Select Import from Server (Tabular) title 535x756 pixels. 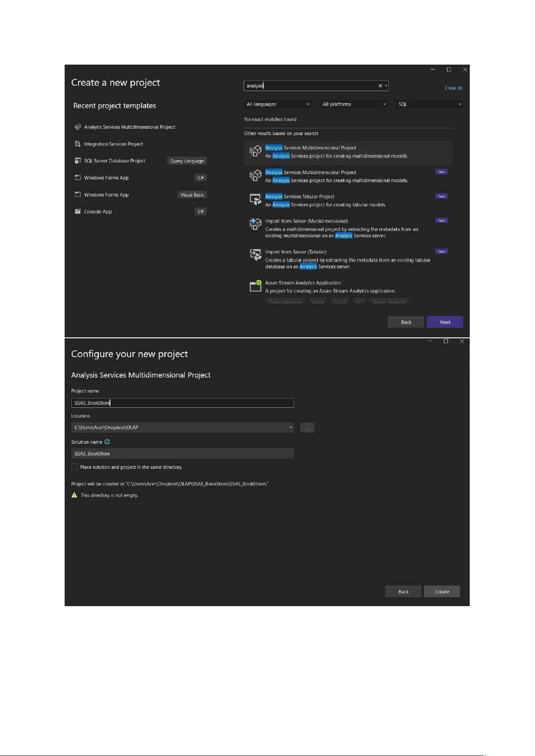coord(295,252)
